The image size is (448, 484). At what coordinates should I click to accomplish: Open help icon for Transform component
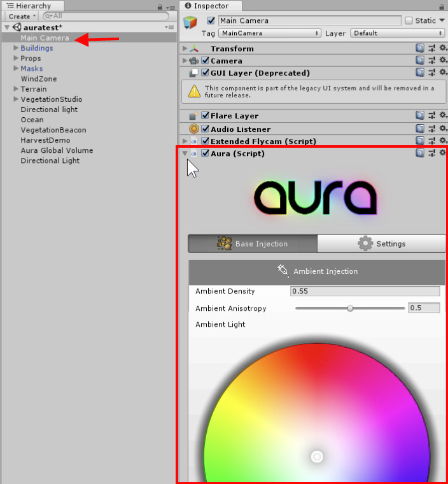click(419, 48)
